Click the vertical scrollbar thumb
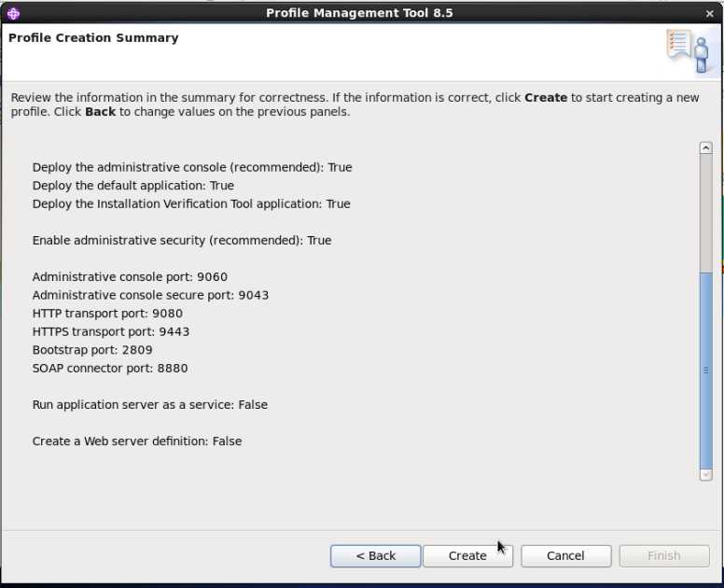The height and width of the screenshot is (588, 724). click(x=705, y=369)
